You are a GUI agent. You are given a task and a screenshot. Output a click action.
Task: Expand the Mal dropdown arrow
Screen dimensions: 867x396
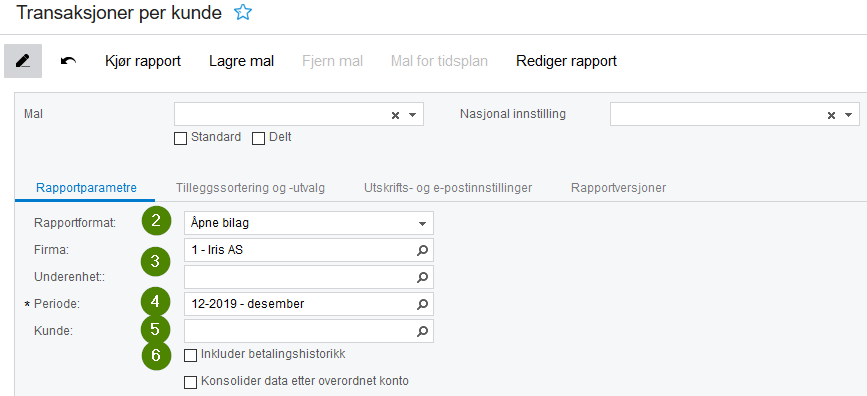coord(412,115)
